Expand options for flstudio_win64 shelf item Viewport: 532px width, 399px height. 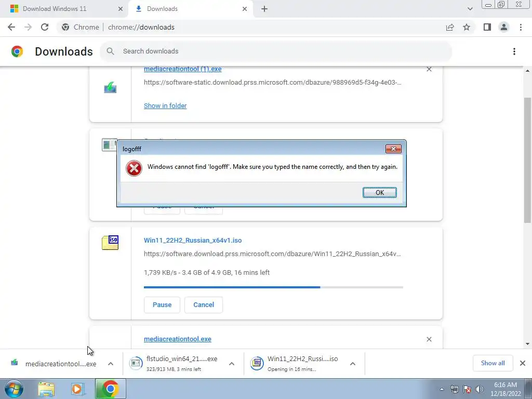(232, 364)
